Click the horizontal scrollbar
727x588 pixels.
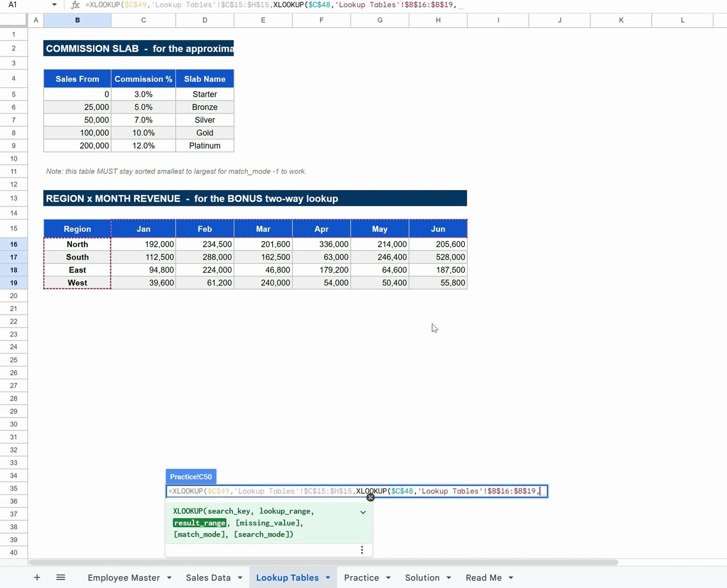click(x=324, y=562)
